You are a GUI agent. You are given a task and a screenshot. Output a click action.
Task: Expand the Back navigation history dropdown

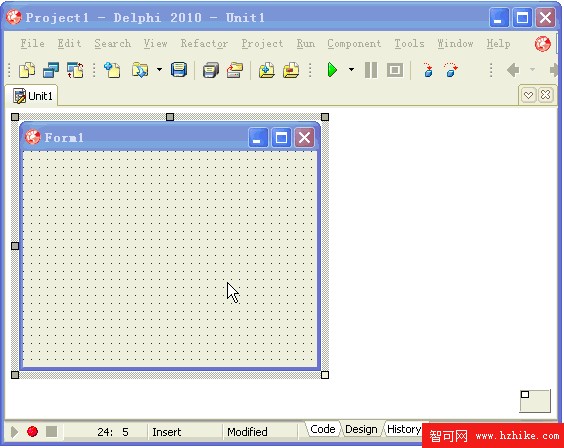532,69
